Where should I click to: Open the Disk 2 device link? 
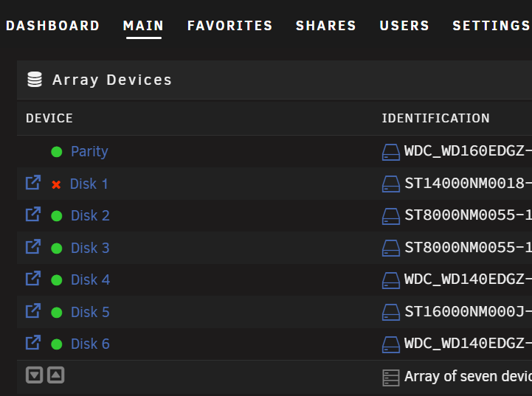point(90,215)
